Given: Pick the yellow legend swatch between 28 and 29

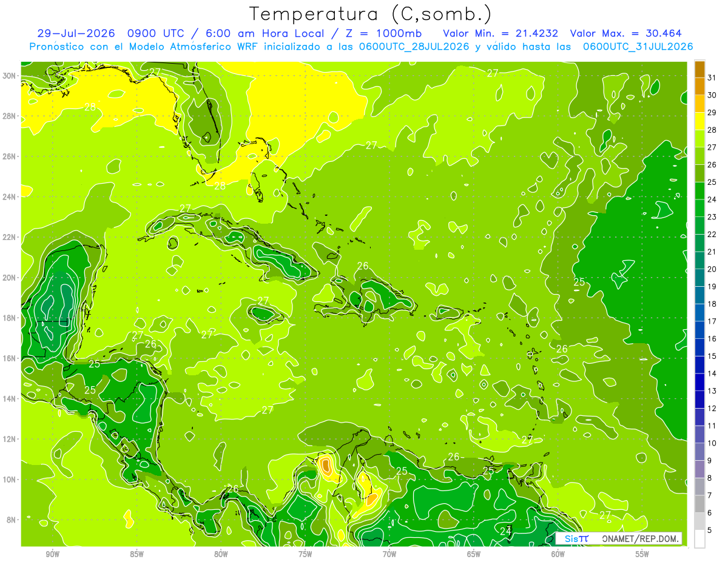Looking at the screenshot, I should coord(699,121).
